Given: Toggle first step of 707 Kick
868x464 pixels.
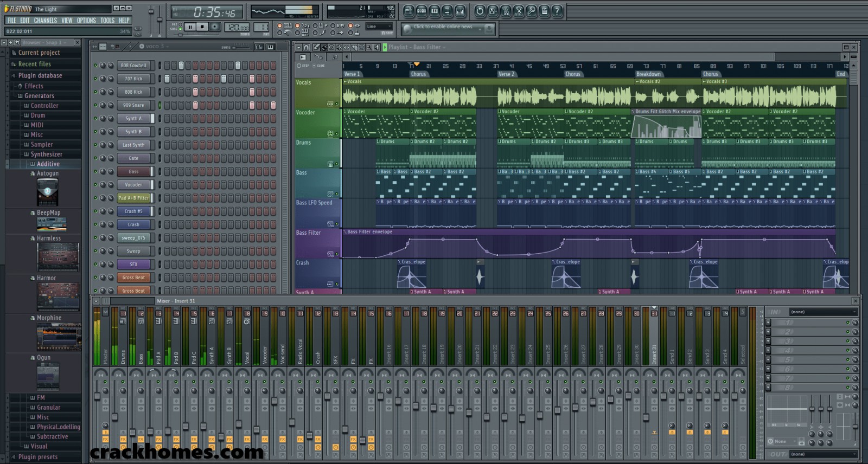Looking at the screenshot, I should pyautogui.click(x=167, y=79).
